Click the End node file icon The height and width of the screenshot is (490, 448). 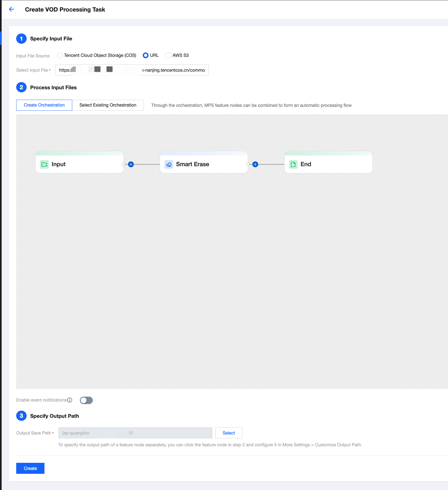293,164
